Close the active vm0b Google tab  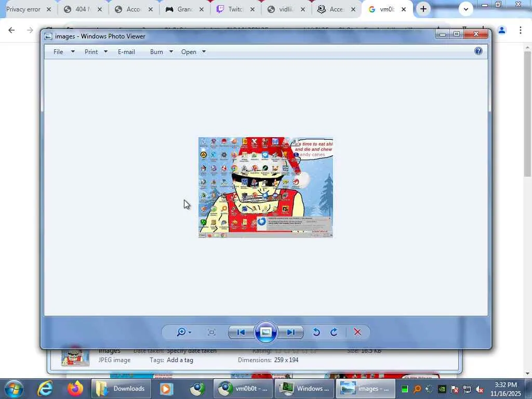click(403, 9)
